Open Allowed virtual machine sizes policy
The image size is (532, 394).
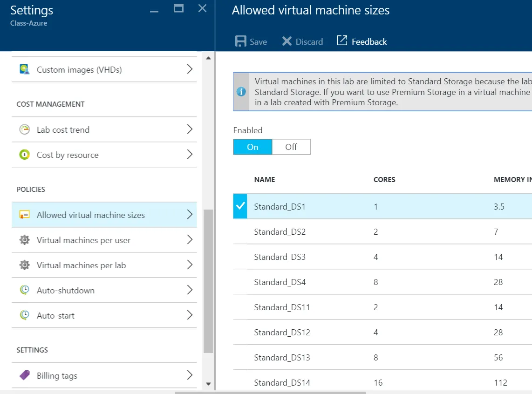(x=91, y=215)
